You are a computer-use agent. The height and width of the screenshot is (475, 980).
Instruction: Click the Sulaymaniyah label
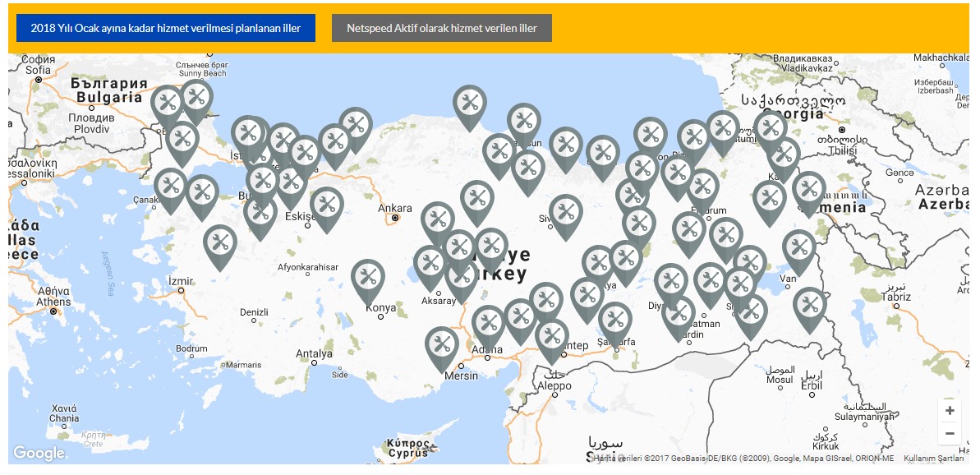(864, 417)
